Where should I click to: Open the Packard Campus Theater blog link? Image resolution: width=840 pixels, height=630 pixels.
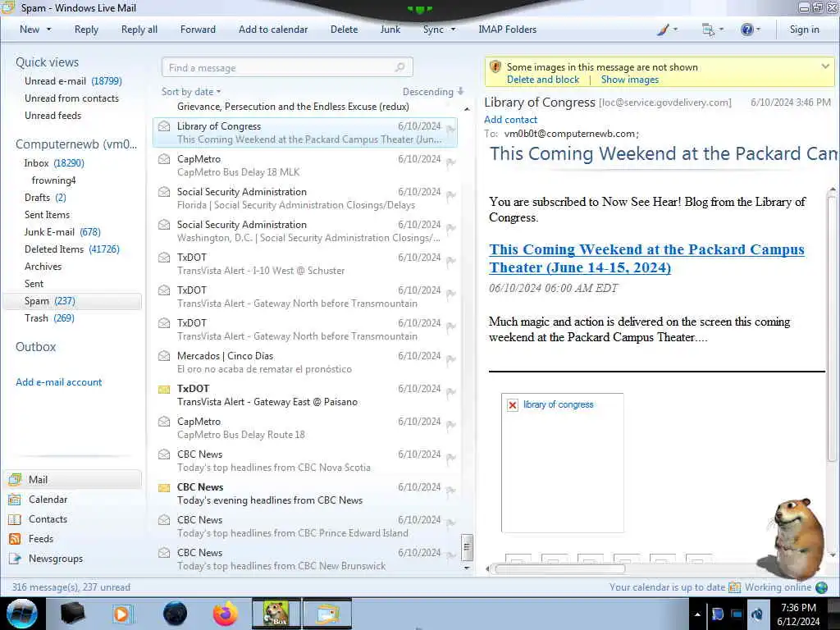pyautogui.click(x=646, y=258)
